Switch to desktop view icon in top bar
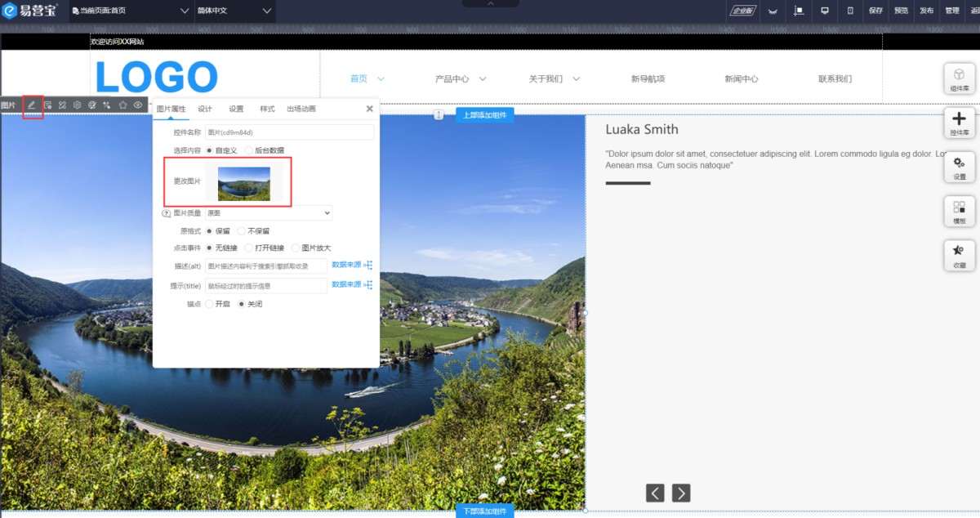The image size is (980, 518). [x=825, y=11]
